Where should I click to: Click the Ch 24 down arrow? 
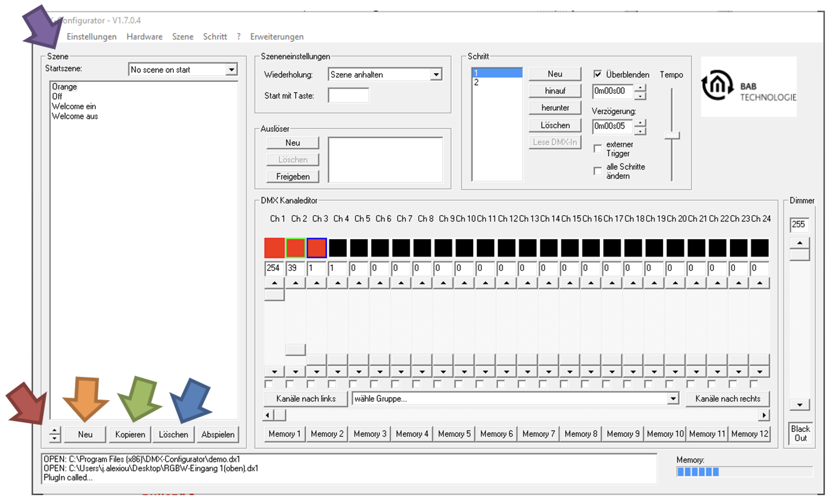pyautogui.click(x=759, y=372)
